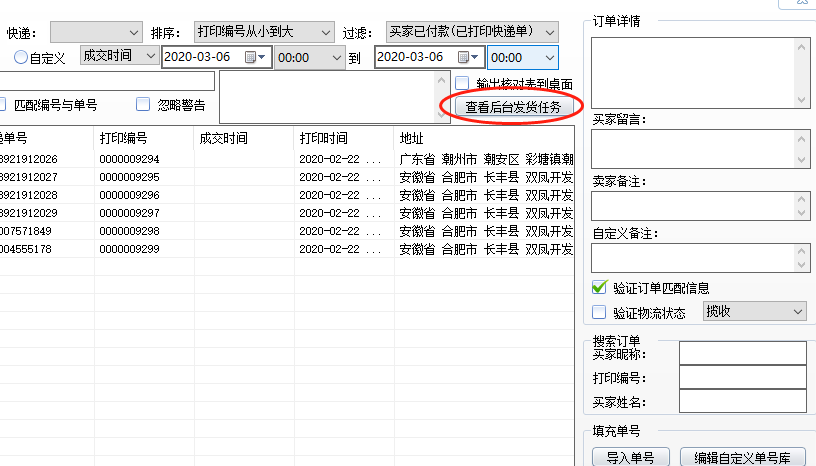Tick the 忽略警告 checkbox

click(x=143, y=104)
